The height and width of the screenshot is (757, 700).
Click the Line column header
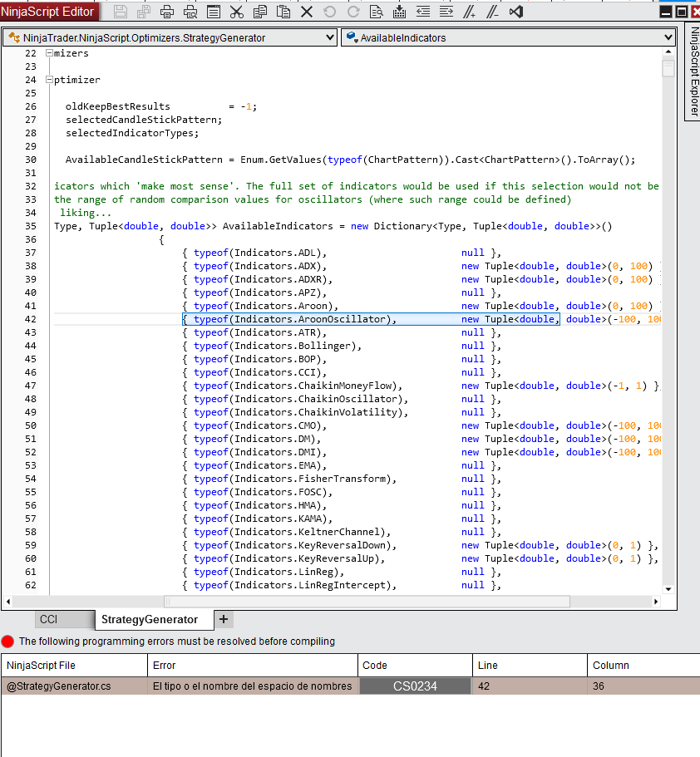coord(530,666)
